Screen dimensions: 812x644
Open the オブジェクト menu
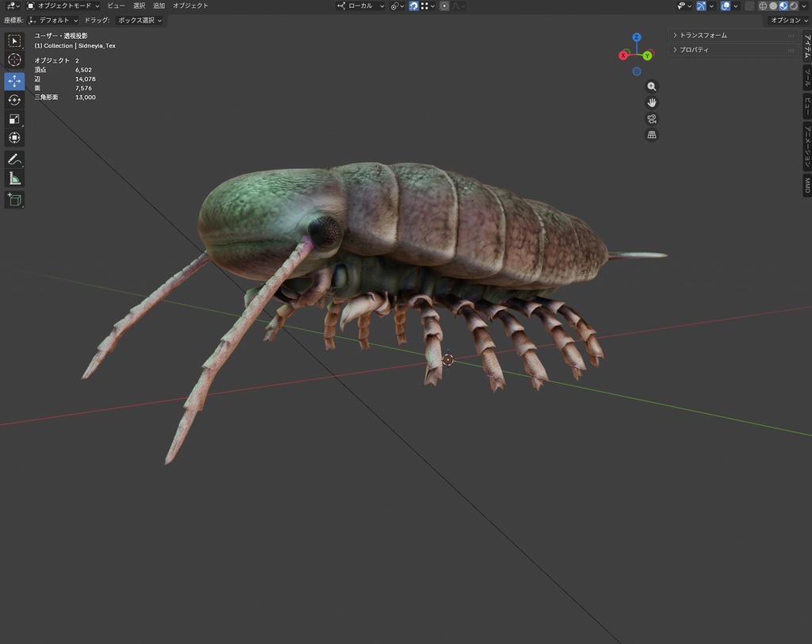click(x=190, y=6)
